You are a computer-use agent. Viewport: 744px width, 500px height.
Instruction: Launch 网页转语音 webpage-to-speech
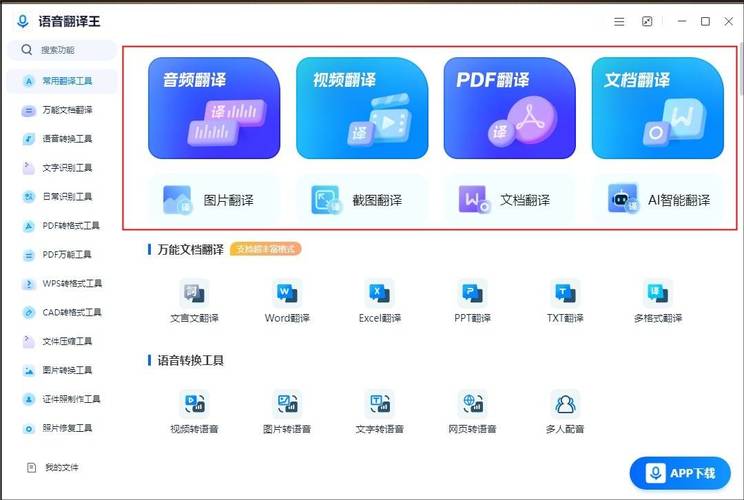point(472,412)
